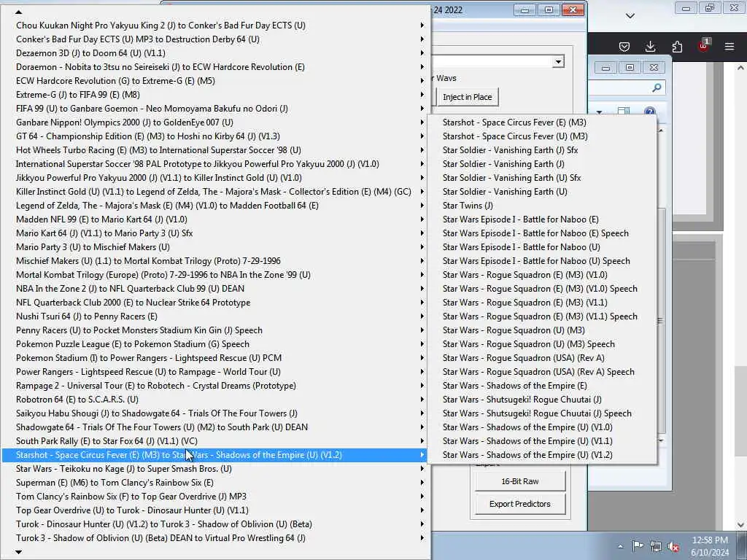Open ECW Hardcore Revolution (G) to Extreme-G range
This screenshot has width=747, height=560.
pyautogui.click(x=216, y=81)
